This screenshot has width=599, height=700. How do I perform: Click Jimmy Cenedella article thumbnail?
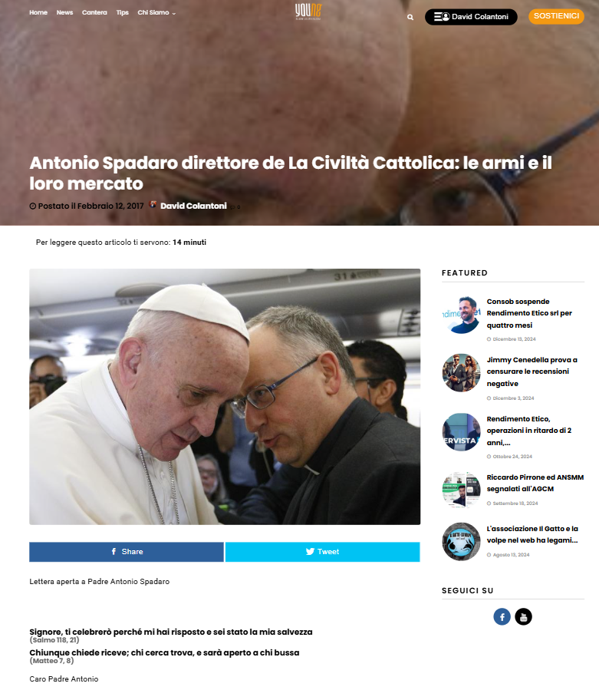pyautogui.click(x=461, y=373)
